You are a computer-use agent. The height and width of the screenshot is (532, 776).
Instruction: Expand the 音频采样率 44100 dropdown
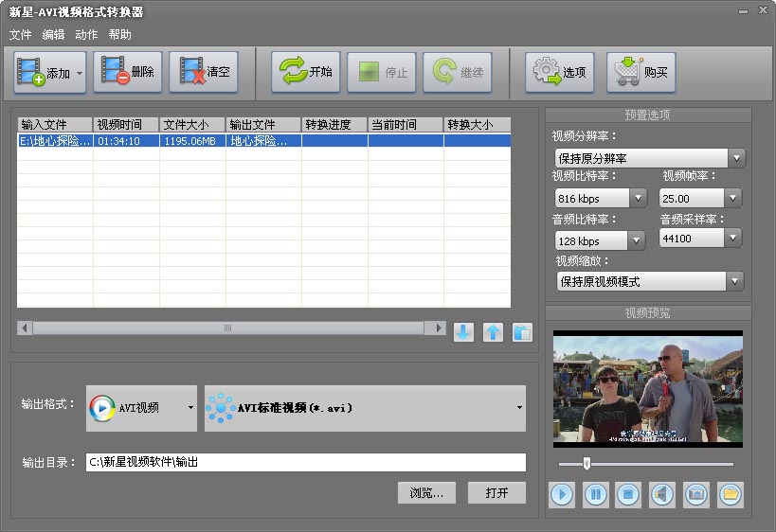[733, 239]
